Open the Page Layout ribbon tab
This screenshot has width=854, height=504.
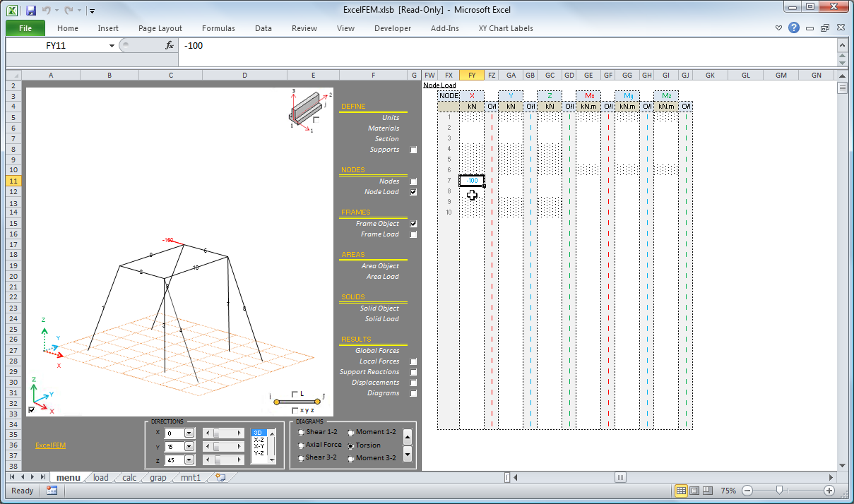click(160, 28)
